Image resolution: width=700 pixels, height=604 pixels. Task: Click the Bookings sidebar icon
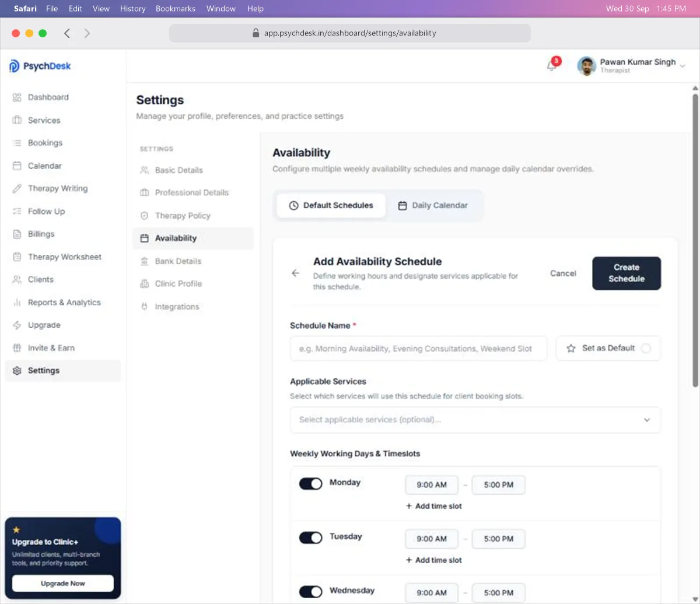click(x=17, y=143)
